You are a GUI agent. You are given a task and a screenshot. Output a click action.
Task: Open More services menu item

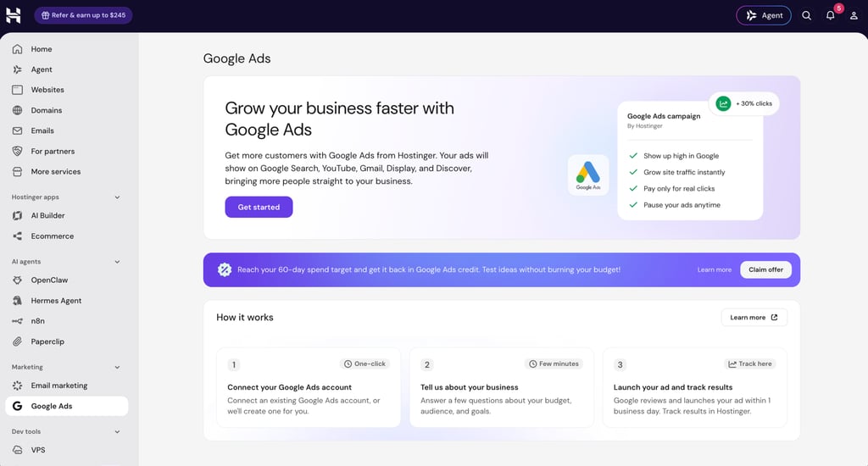pos(66,171)
